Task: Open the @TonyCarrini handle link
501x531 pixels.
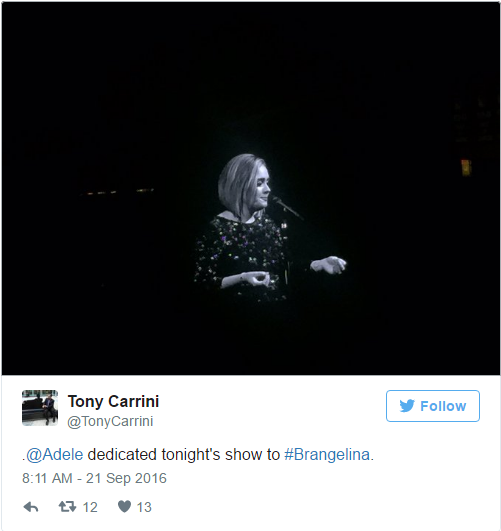Action: pyautogui.click(x=110, y=421)
